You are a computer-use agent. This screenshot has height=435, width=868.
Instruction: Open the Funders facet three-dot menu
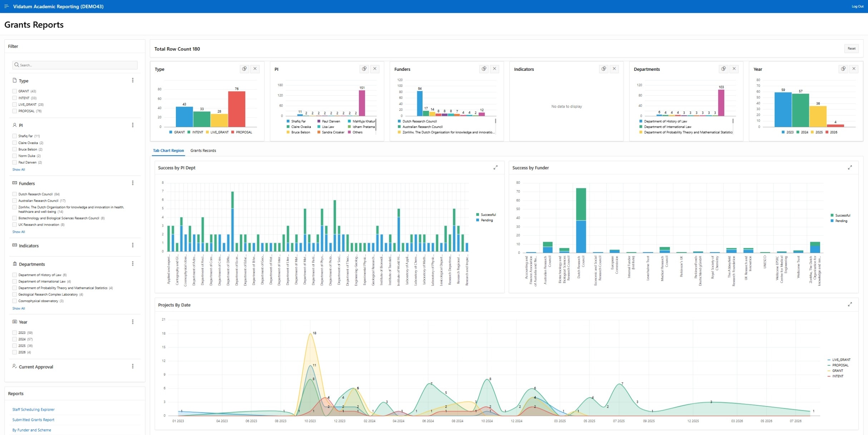(133, 183)
